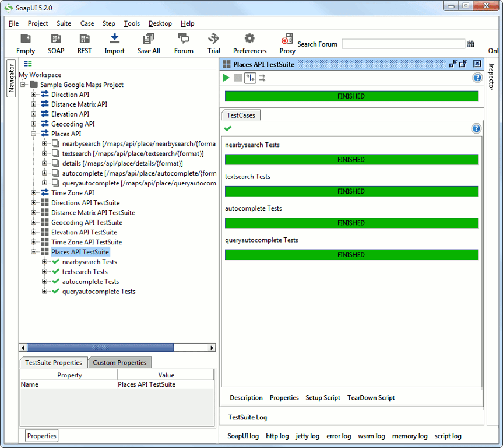
Task: Click green checkmark in TestCases toolbar
Action: point(228,128)
